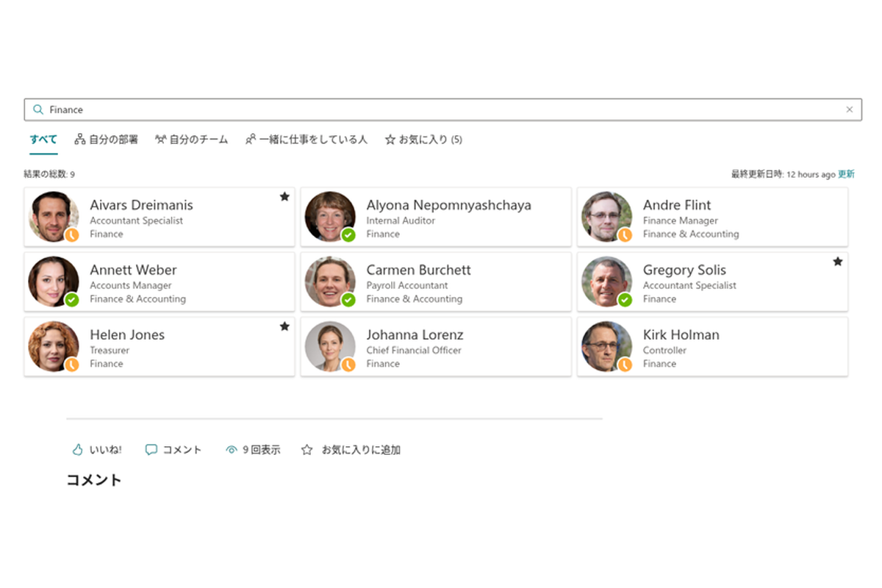Viewport: 882px width, 588px height.
Task: Open the Alyona Nepomnyashchaya name
Action: click(448, 205)
